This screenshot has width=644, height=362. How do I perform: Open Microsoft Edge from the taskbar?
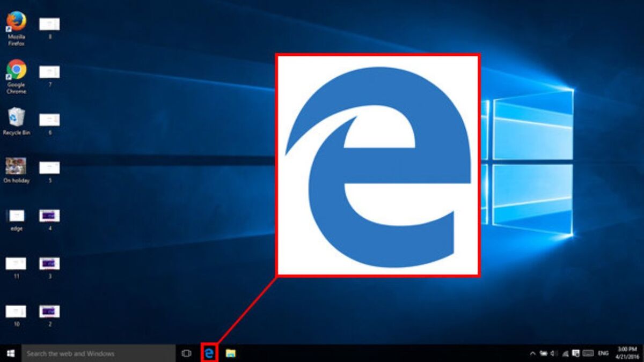tap(210, 353)
